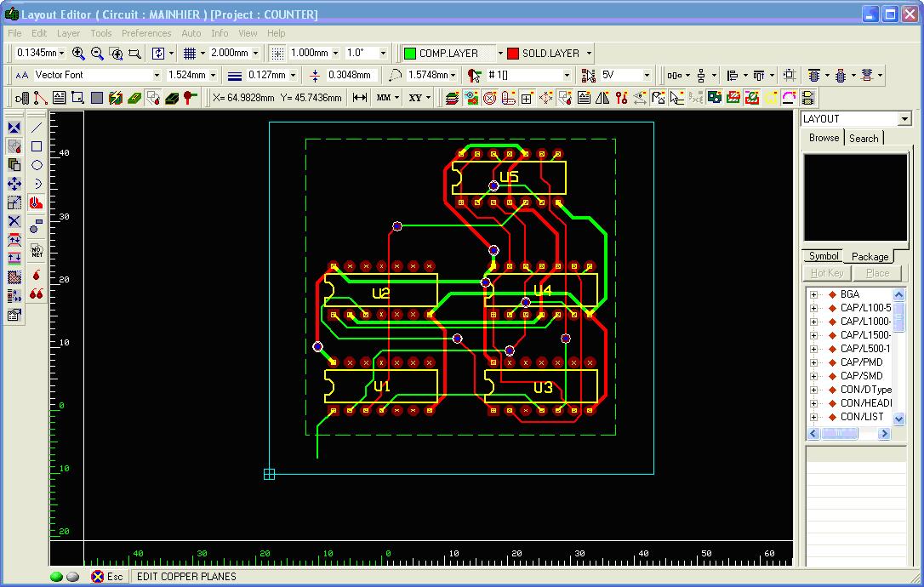Expand the BGA tree node
Viewport: 924px width, 587px height.
click(813, 294)
